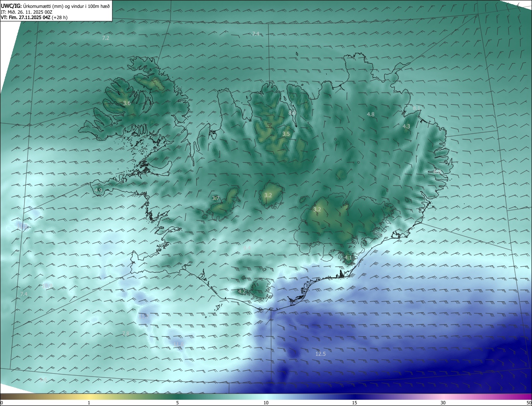Viewport: 532px width, 406px height.
Task: Click the 11.6 value label offshore
Action: coord(180,344)
